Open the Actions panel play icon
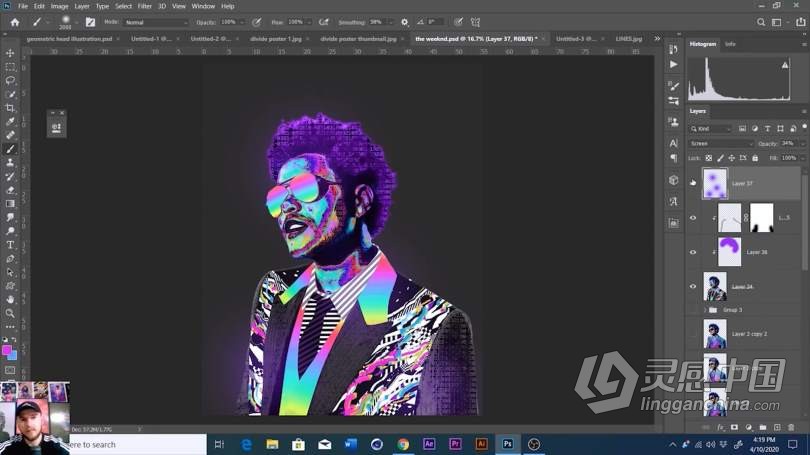 673,65
